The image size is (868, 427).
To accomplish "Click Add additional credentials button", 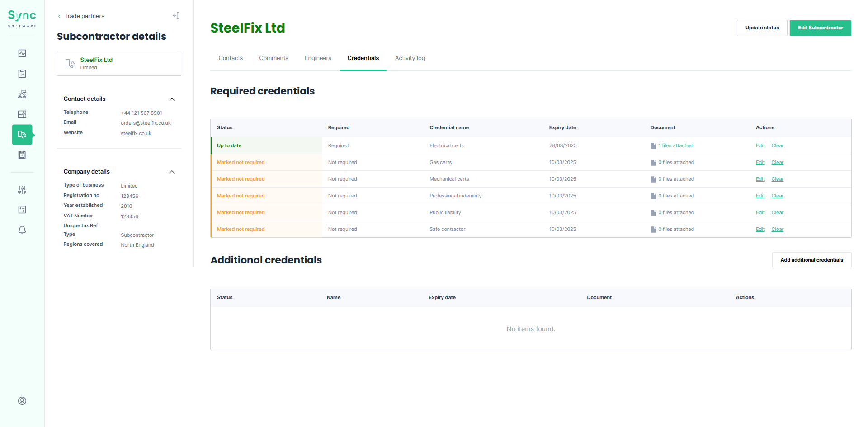I will coord(811,260).
